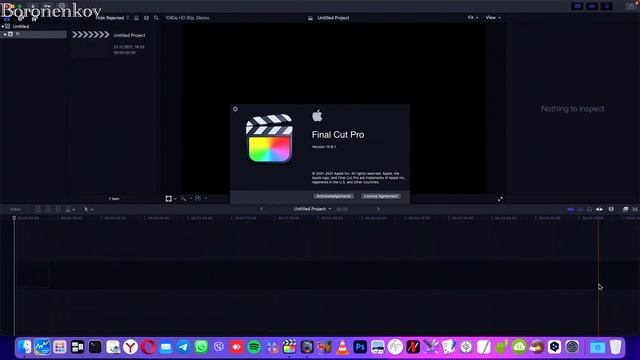Open the Hide Rejected filter dropdown
Viewport: 640px width, 360px height.
[x=112, y=18]
